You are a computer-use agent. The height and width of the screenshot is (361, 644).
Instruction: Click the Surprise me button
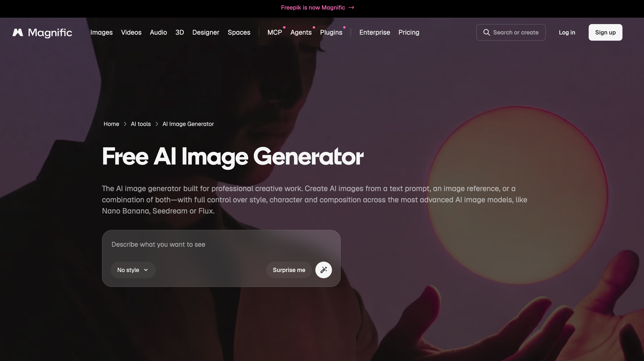[x=289, y=270]
